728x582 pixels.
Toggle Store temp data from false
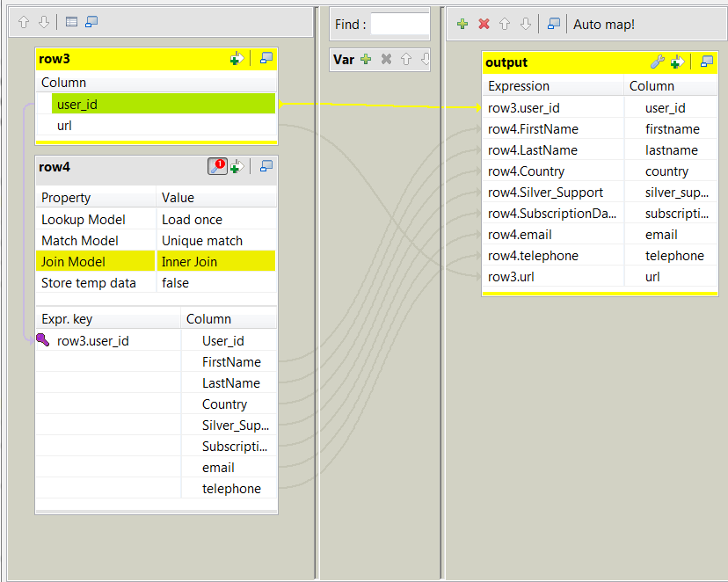pyautogui.click(x=216, y=282)
